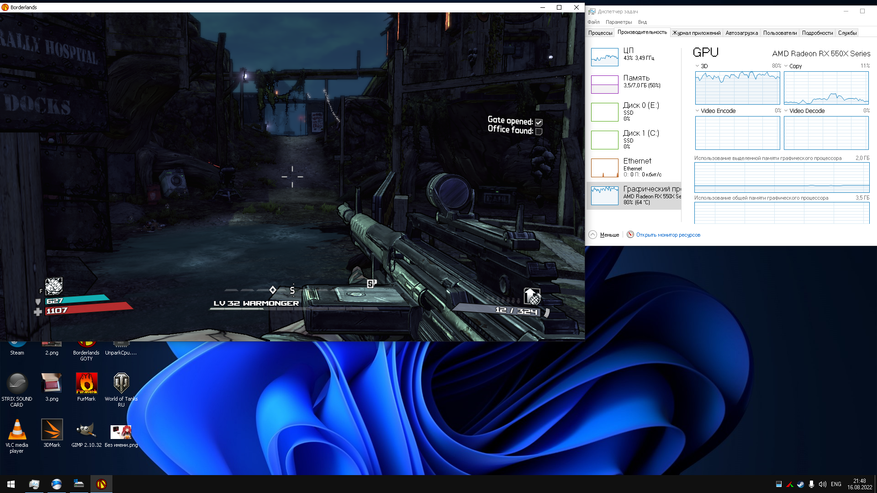Screen dimensions: 877x493
Task: Switch to the Подробности tab
Action: coord(817,33)
